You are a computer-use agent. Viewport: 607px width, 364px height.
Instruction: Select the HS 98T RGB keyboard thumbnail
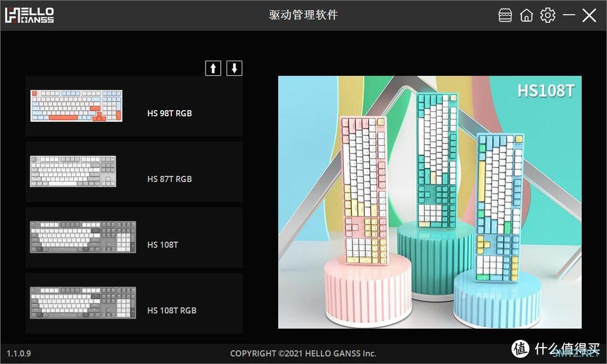pyautogui.click(x=76, y=106)
